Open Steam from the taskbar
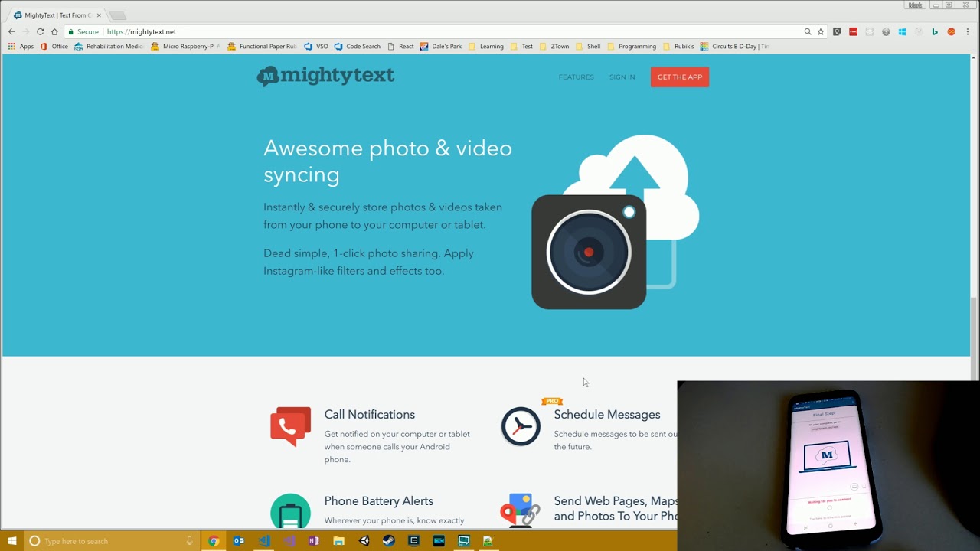Viewport: 980px width, 551px height. (389, 541)
